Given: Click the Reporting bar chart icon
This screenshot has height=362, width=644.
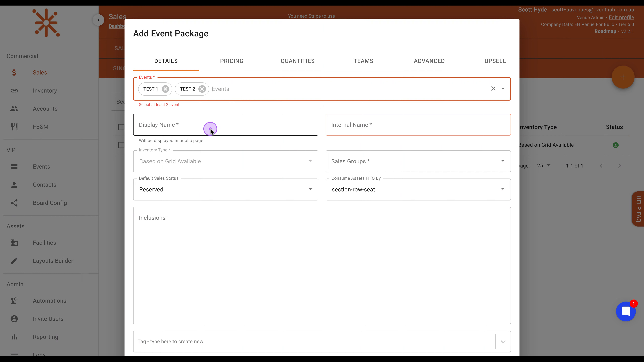Looking at the screenshot, I should click(14, 337).
